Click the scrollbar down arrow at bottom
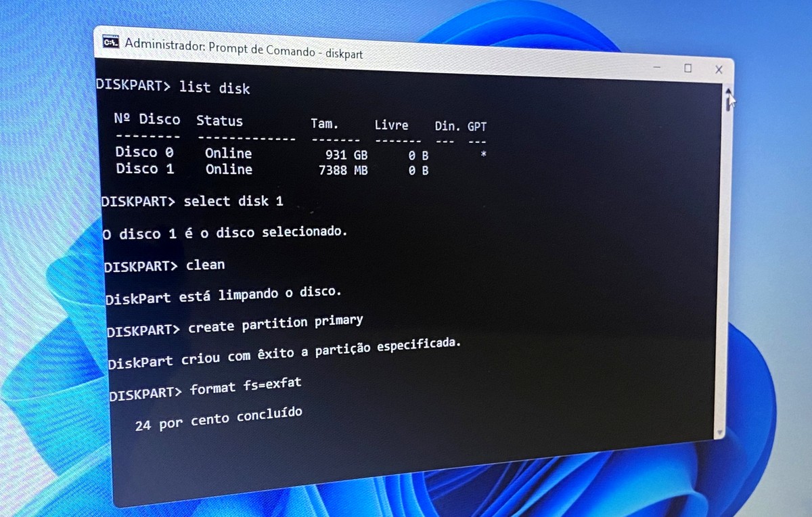 click(x=719, y=432)
